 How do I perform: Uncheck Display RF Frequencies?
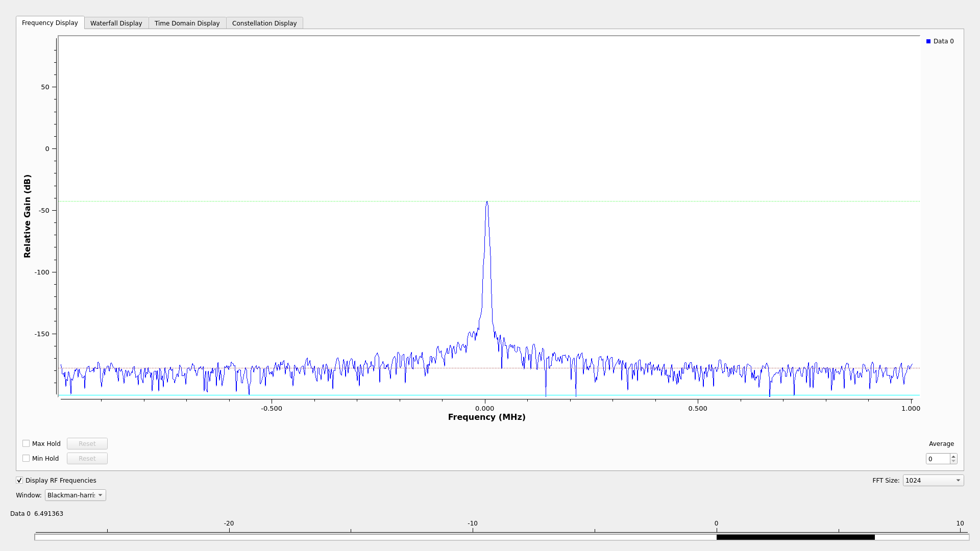19,480
